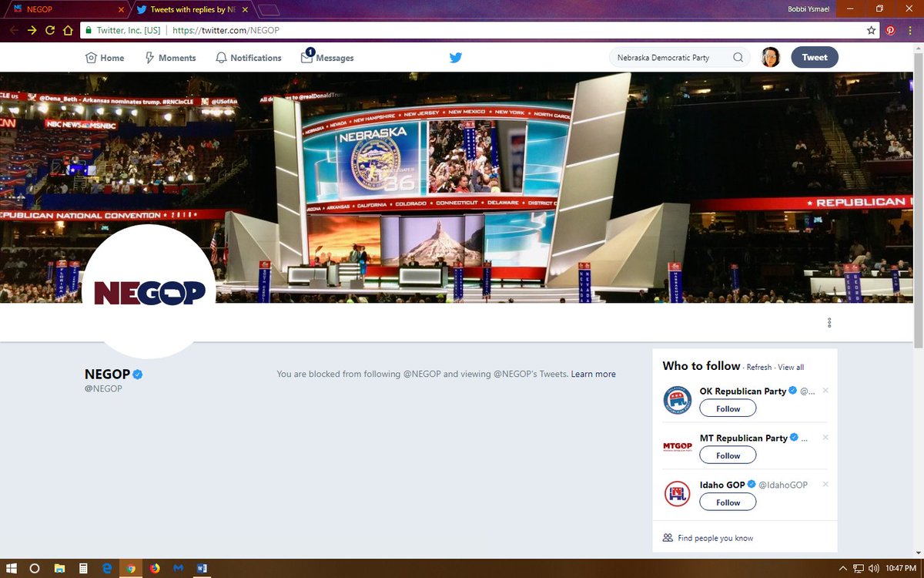Dismiss Idaho GOP suggestion
The width and height of the screenshot is (924, 578).
(825, 484)
